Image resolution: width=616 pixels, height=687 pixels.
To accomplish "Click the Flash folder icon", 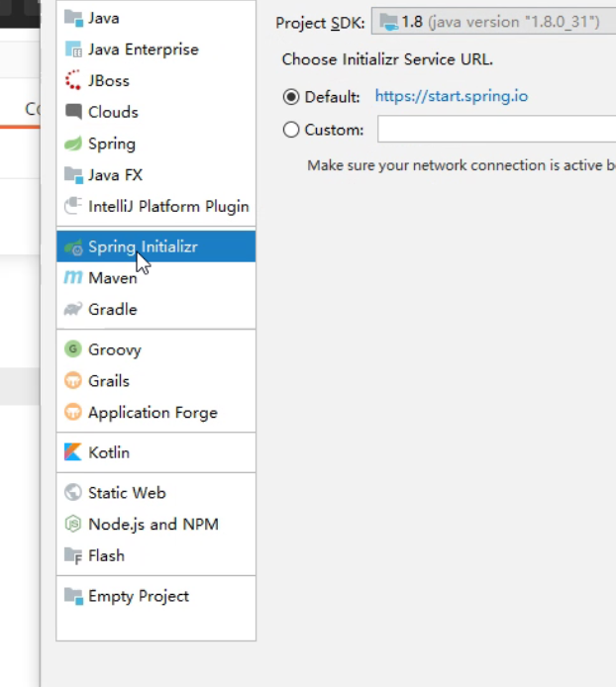I will tap(73, 555).
